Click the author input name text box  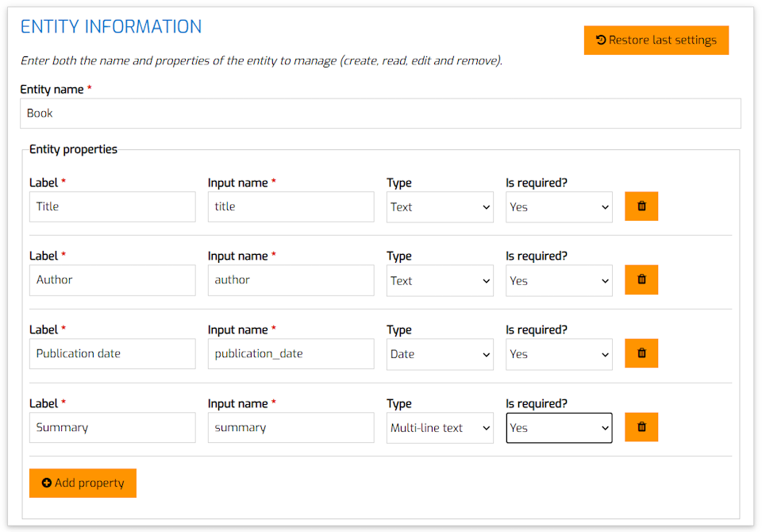(291, 279)
